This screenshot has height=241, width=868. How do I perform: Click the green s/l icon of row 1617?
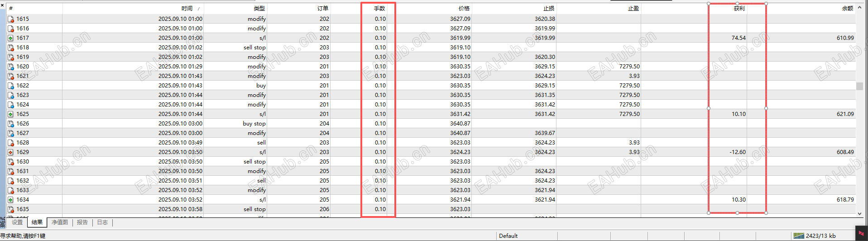pos(11,38)
